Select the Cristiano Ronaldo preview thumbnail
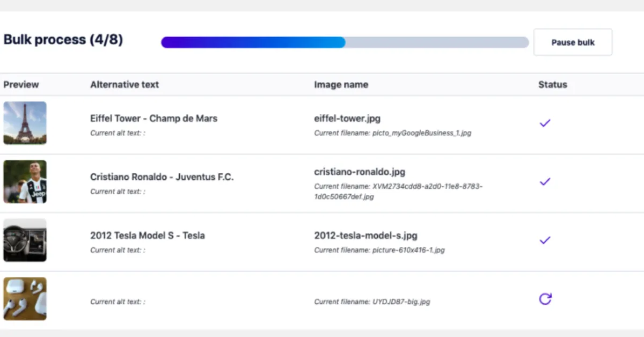 tap(25, 181)
